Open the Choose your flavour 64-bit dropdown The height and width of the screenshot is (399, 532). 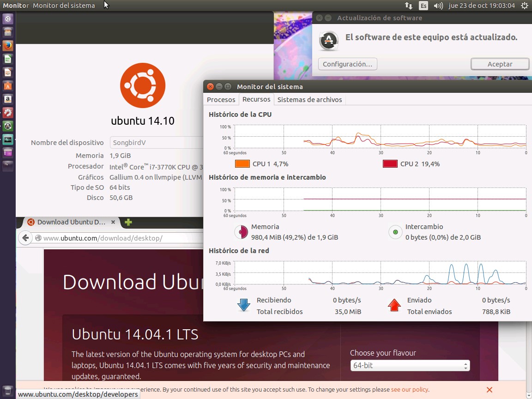point(410,365)
